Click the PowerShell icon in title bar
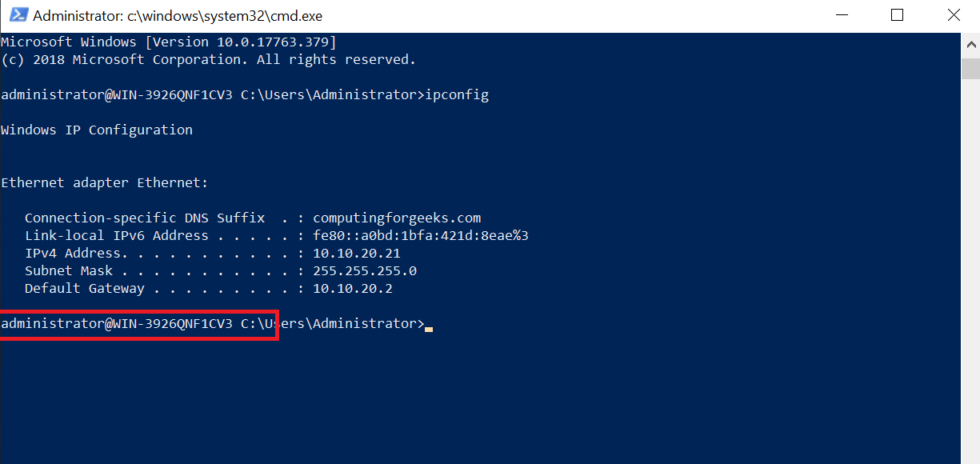 click(x=16, y=16)
